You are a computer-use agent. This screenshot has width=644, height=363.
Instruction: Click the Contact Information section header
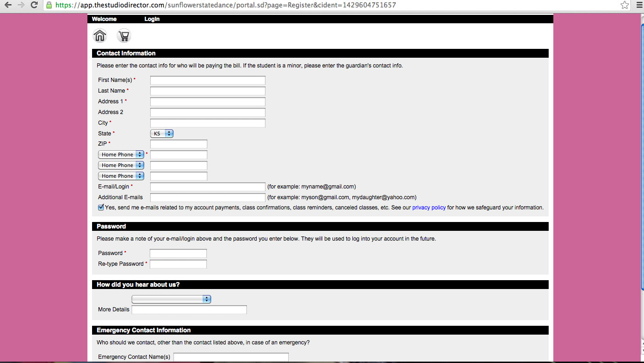pos(320,53)
